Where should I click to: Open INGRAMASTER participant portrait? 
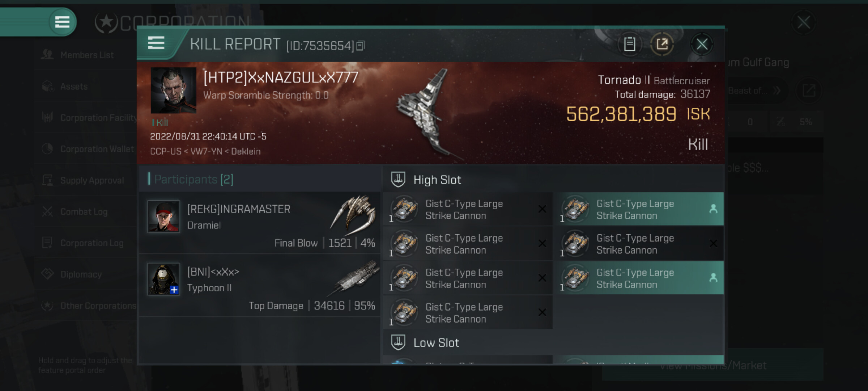163,216
